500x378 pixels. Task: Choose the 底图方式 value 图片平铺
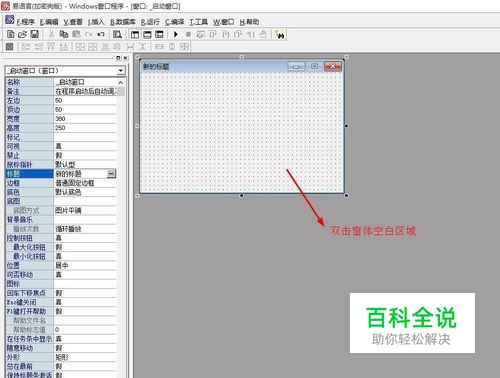[x=85, y=210]
